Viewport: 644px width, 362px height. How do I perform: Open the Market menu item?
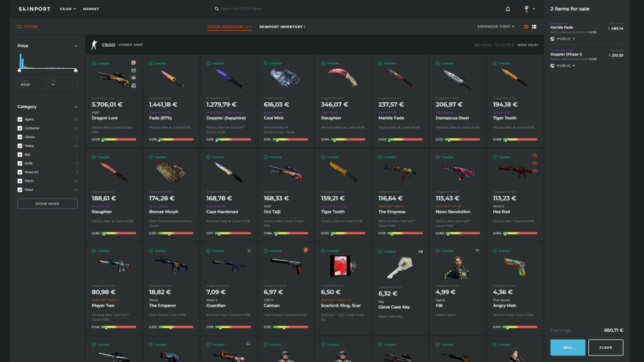(91, 9)
